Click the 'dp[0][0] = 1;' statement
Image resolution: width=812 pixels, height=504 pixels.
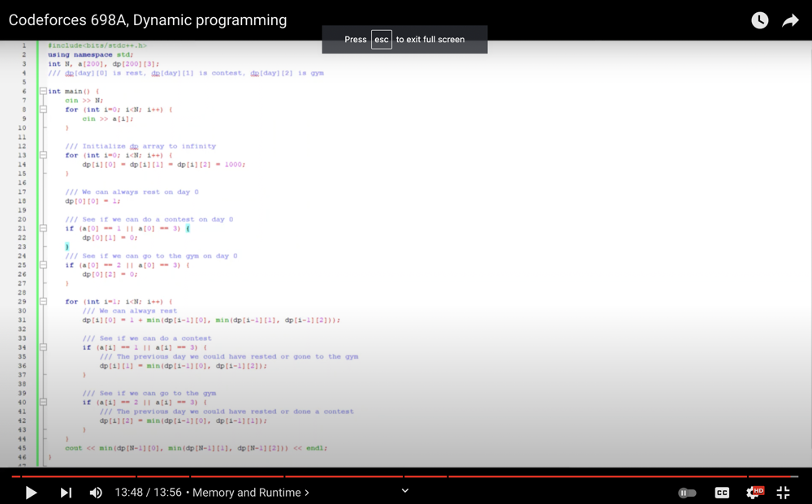[x=93, y=200]
